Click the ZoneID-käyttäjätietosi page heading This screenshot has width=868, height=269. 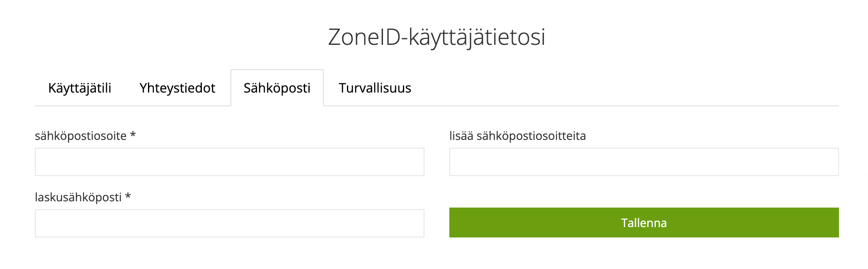click(436, 37)
